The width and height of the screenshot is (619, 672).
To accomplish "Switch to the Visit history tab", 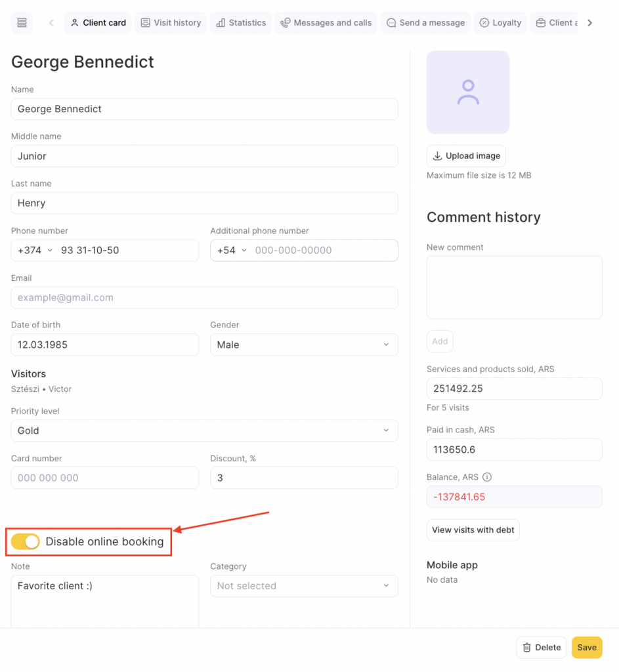I will [171, 23].
